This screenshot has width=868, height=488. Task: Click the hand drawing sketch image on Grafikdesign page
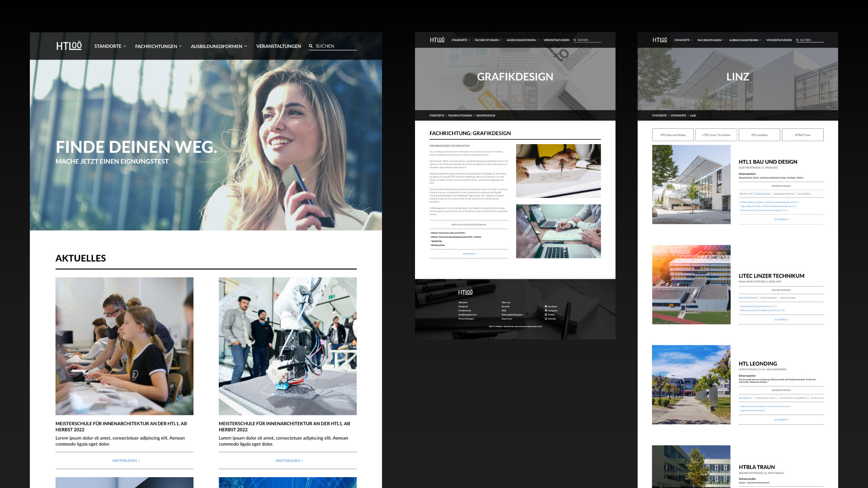point(558,171)
